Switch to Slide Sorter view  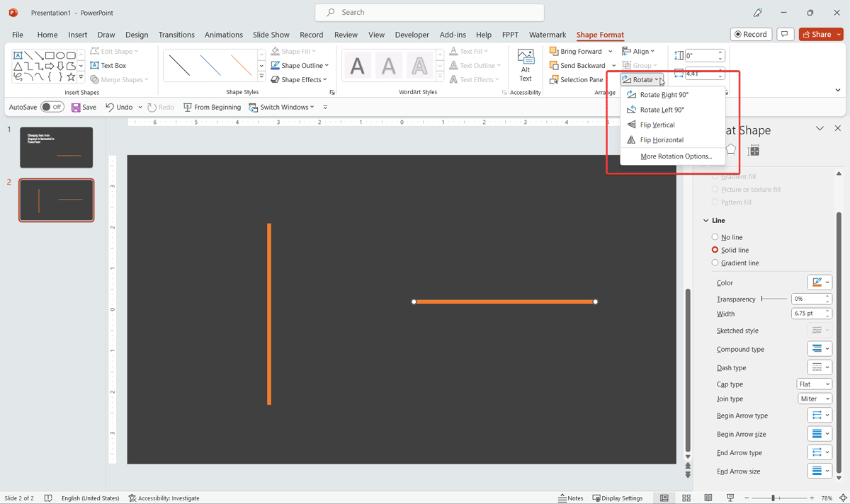[x=686, y=498]
